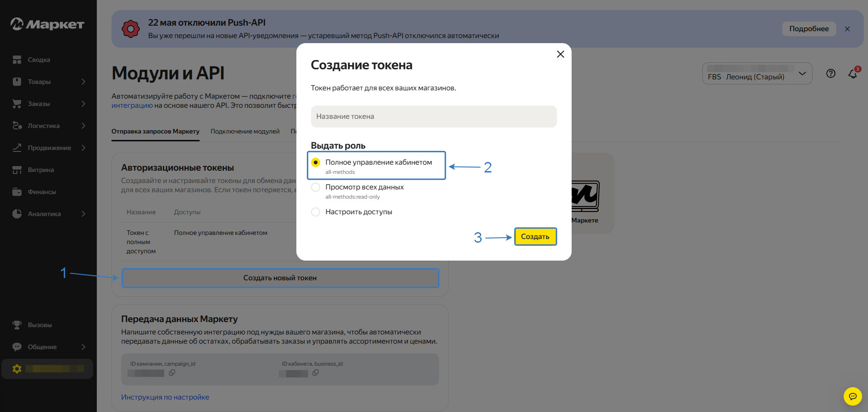The height and width of the screenshot is (412, 868).
Task: Select Просмотр всех данных role
Action: (316, 187)
